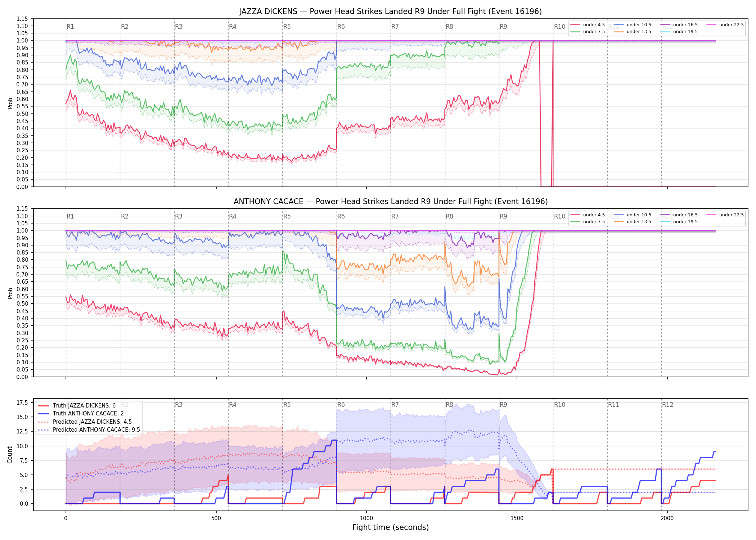Click the R2 round marker in middle chart
This screenshot has width=756, height=540.
pyautogui.click(x=125, y=216)
